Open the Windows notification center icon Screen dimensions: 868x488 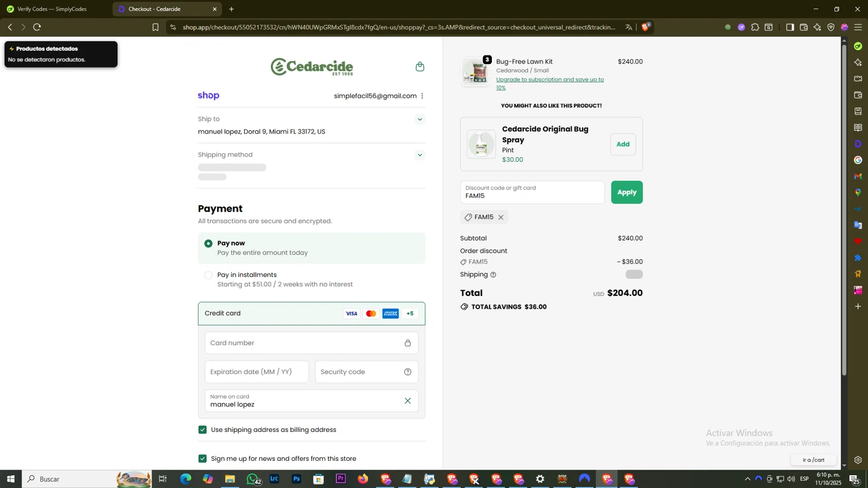tap(854, 479)
